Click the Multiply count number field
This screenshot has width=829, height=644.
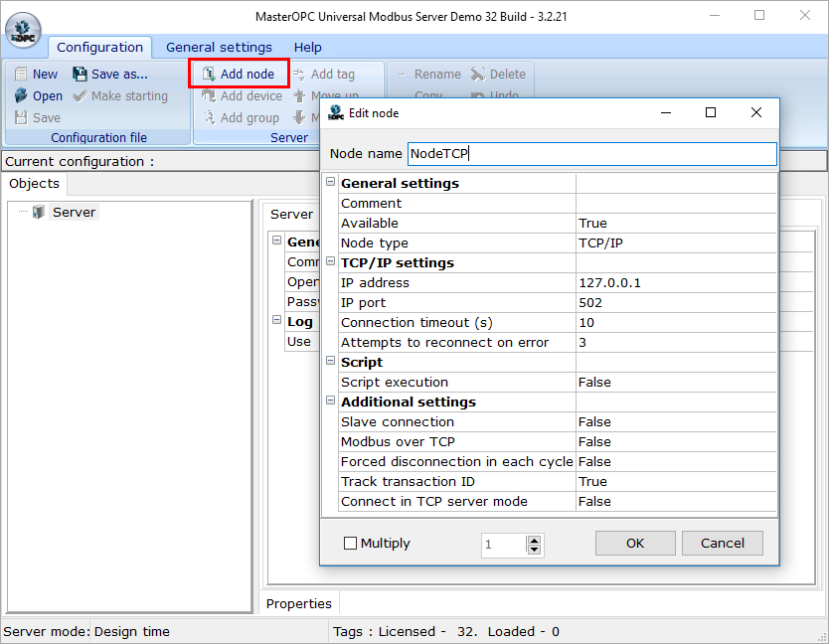[504, 545]
